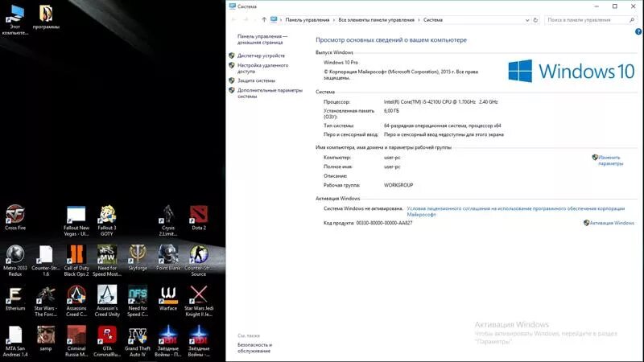Open Настройка удаленного доступа link
Viewport: 644px width, 362px height.
(x=262, y=68)
